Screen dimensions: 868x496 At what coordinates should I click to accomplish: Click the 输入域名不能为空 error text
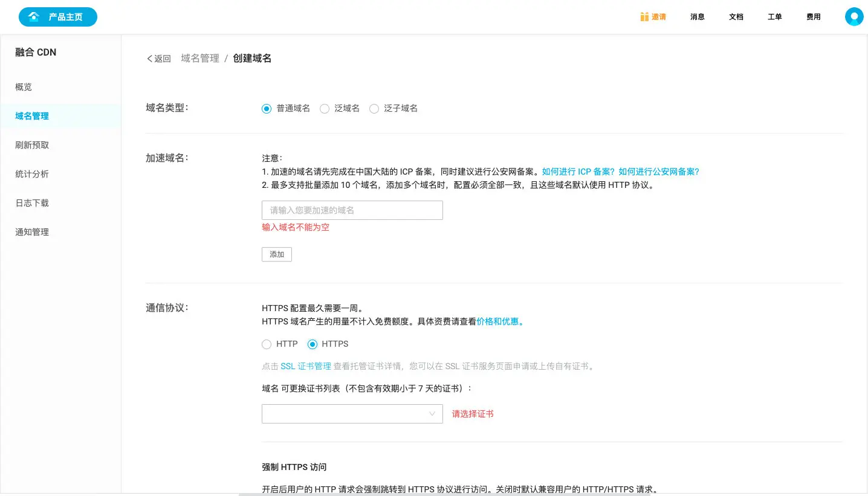(296, 227)
